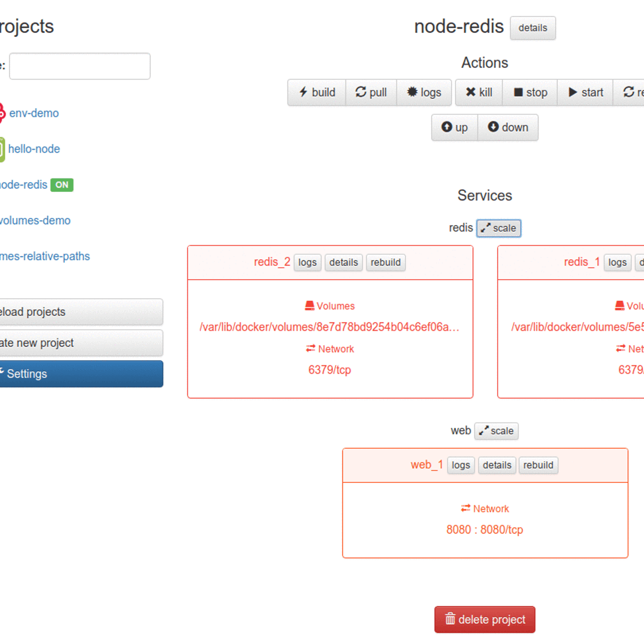The width and height of the screenshot is (644, 644).
Task: Show details for web_1 container
Action: coord(497,465)
